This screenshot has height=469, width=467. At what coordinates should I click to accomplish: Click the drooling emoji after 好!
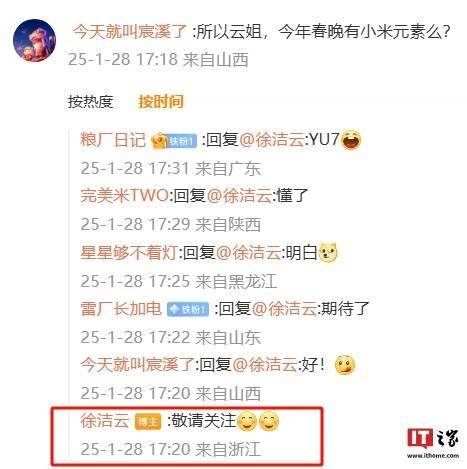point(345,365)
